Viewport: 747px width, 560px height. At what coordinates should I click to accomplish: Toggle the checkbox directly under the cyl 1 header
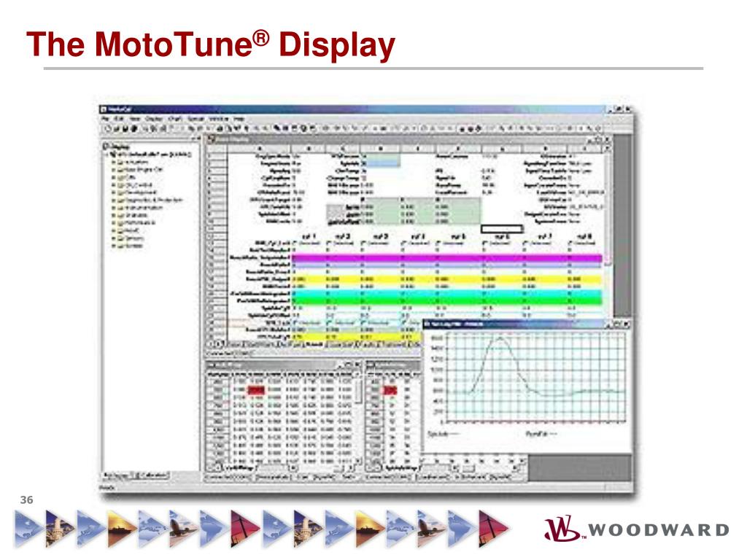pyautogui.click(x=294, y=243)
